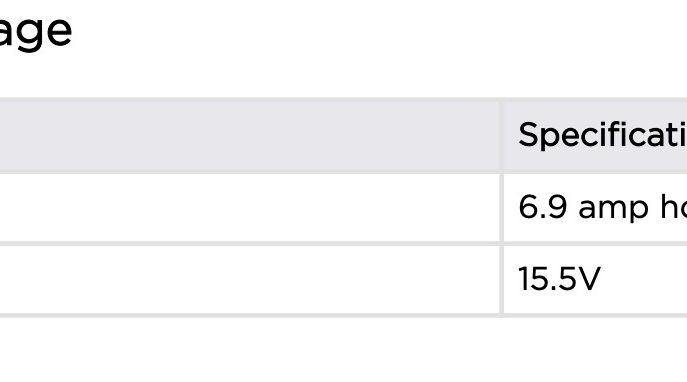Screen dimensions: 687x382
Task: Click blank space between heading and table
Action: pos(344,75)
